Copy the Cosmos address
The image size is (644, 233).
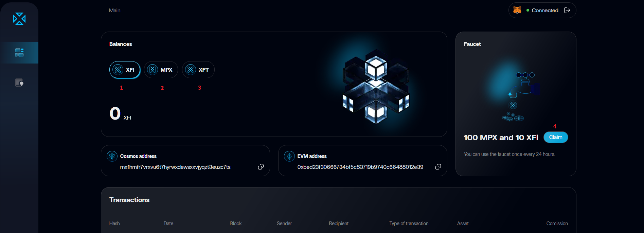tap(261, 167)
